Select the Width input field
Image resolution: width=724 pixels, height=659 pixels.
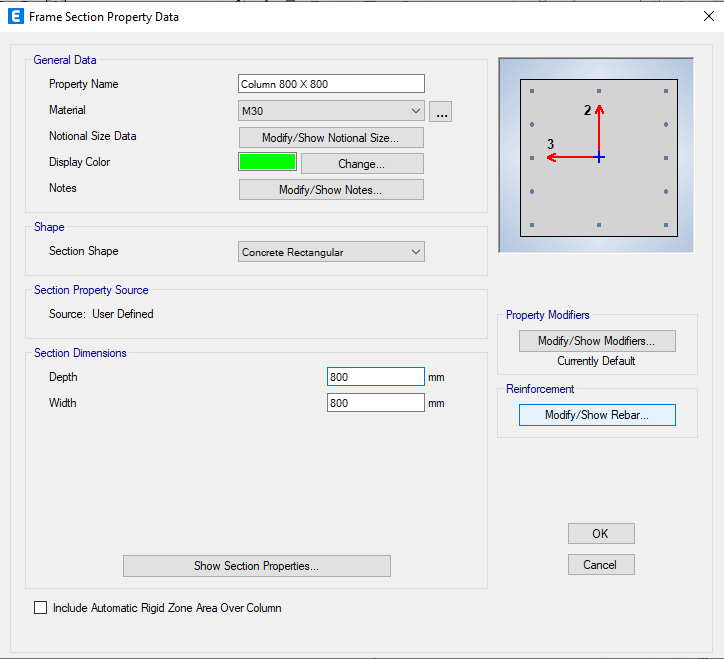click(x=375, y=403)
